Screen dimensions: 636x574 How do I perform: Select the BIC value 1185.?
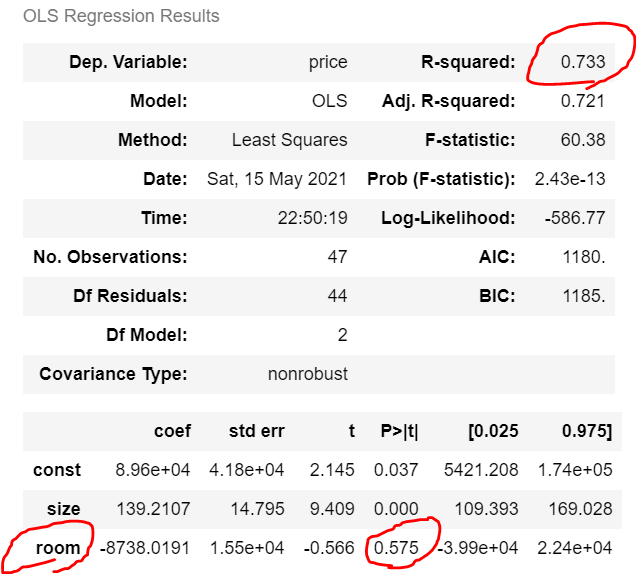coord(584,295)
